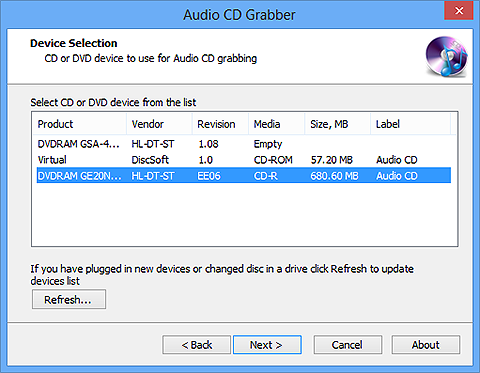Viewport: 480px width, 373px height.
Task: Select the DVDRAM GE20N... device row
Action: tap(244, 176)
